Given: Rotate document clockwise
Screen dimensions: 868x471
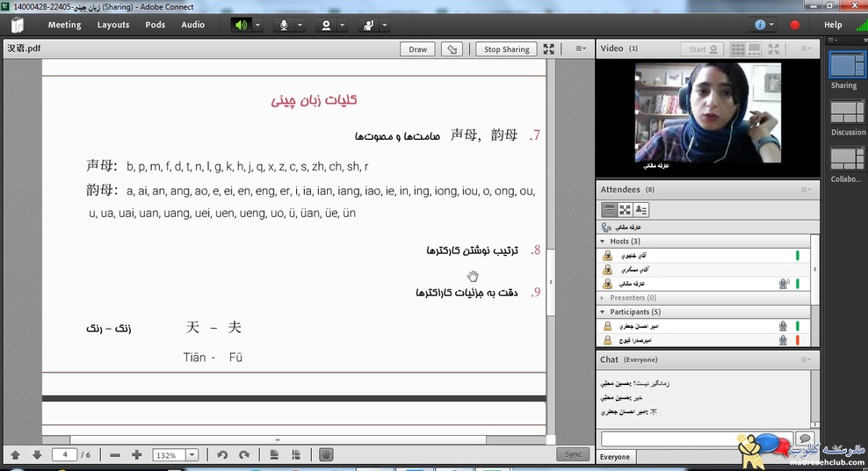Looking at the screenshot, I should click(x=244, y=455).
